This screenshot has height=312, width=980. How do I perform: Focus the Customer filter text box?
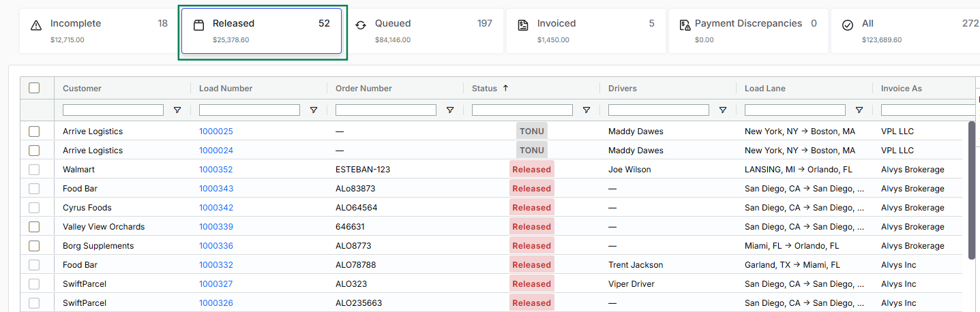113,110
